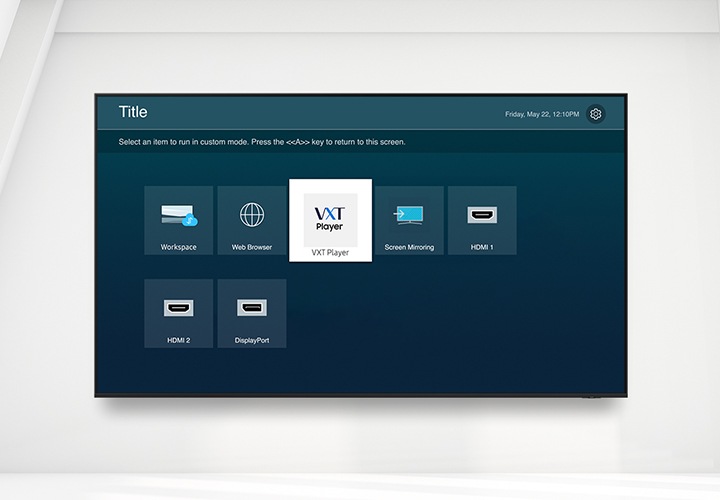Click the Workspace label
The width and height of the screenshot is (720, 500).
pyautogui.click(x=178, y=247)
